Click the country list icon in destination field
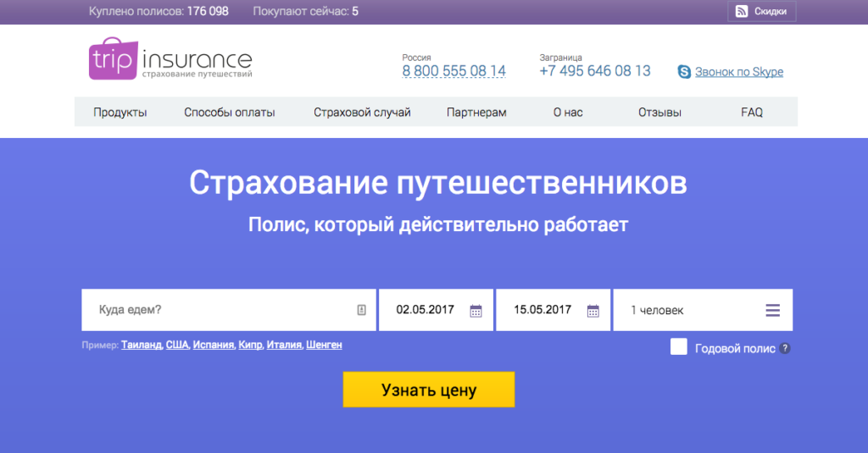Viewport: 868px width, 453px height. 361,311
